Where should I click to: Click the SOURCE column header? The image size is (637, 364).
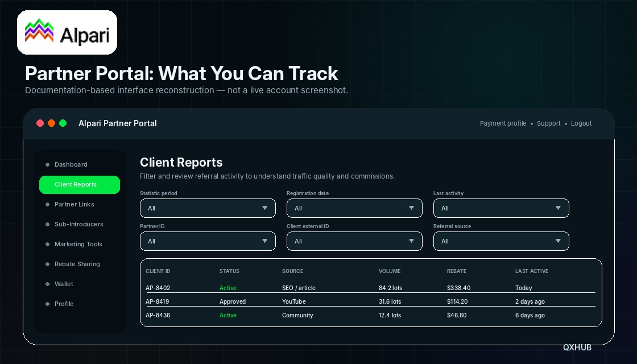point(292,271)
